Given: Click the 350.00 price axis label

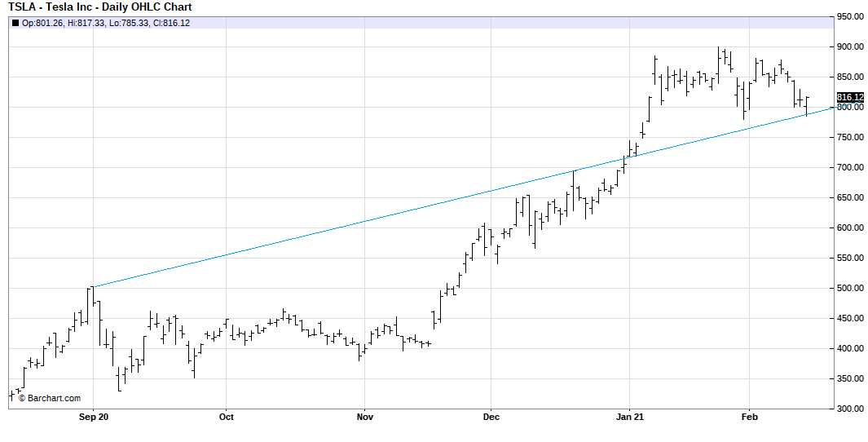Looking at the screenshot, I should 851,379.
